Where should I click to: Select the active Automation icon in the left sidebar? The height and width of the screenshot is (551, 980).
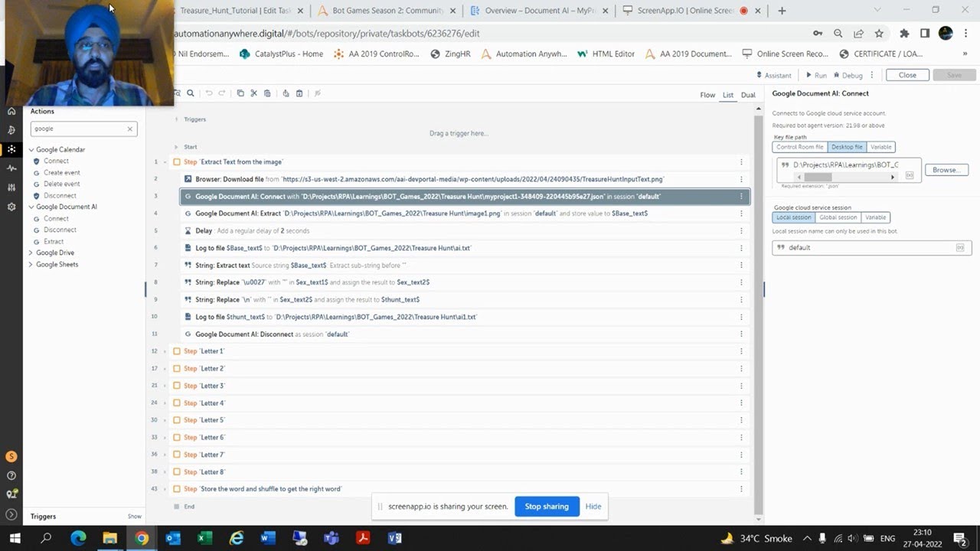coord(11,149)
